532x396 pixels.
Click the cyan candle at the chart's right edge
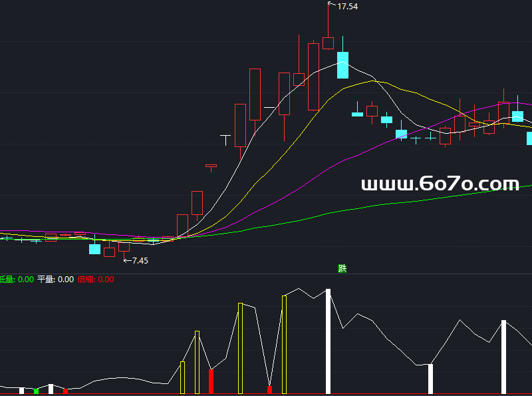click(529, 138)
